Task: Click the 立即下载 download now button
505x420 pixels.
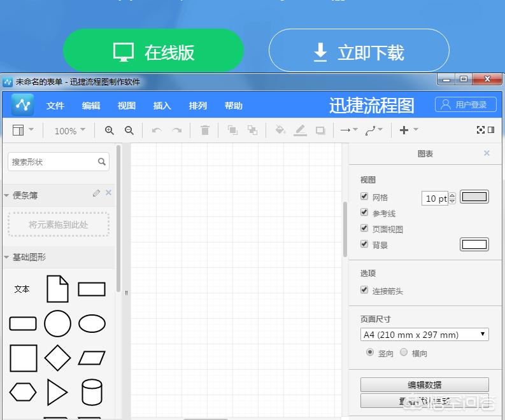Action: [x=359, y=50]
